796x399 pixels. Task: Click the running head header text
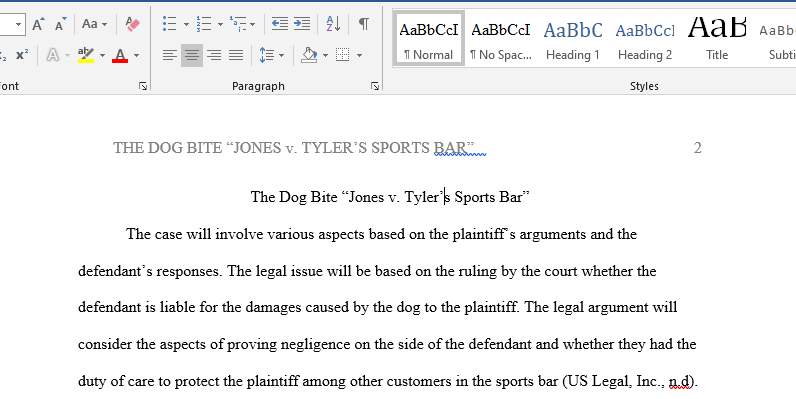tap(294, 148)
